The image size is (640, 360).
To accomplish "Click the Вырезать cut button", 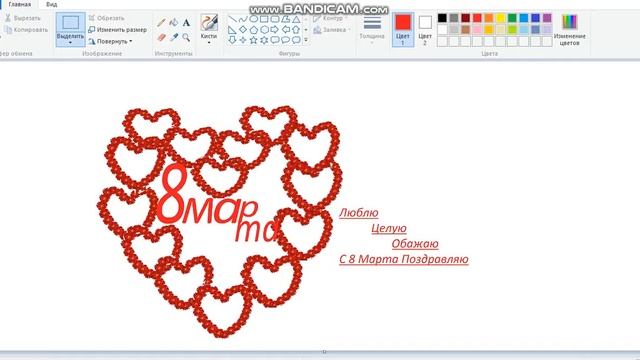I will pyautogui.click(x=23, y=18).
